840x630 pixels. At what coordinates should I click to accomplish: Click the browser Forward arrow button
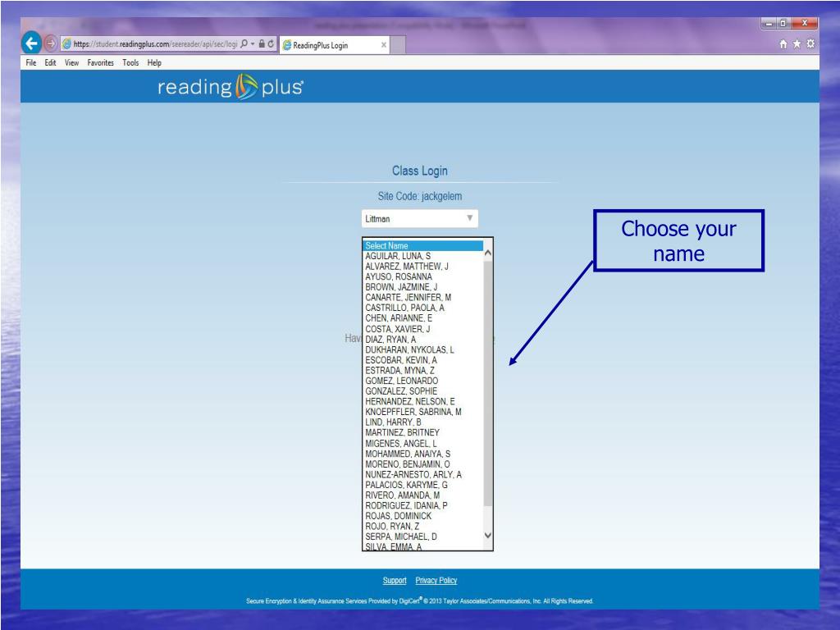coord(50,43)
